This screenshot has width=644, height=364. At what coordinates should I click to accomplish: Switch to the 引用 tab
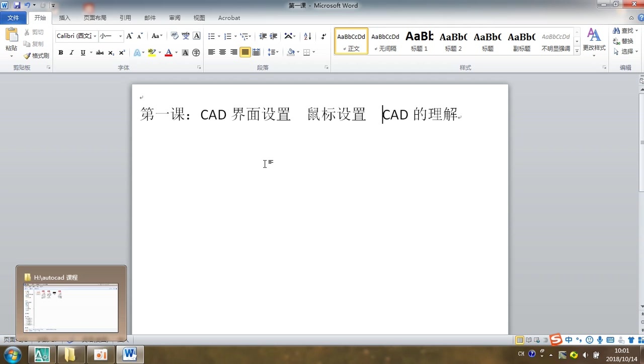tap(125, 18)
